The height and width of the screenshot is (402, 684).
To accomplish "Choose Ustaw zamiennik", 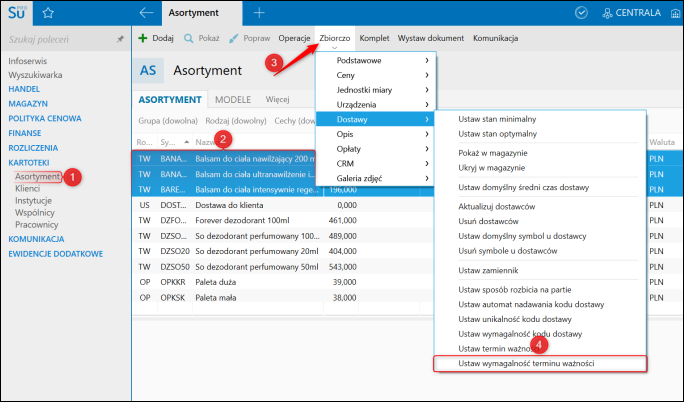I will (488, 270).
